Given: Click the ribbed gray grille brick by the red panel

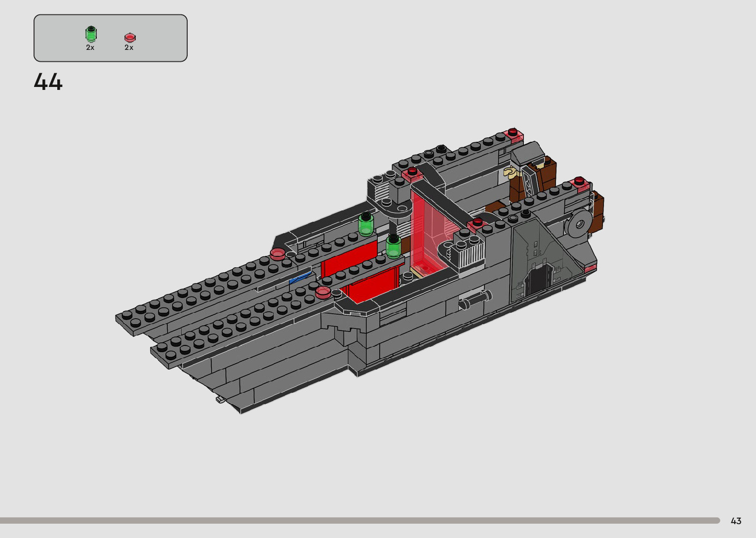Looking at the screenshot, I should pyautogui.click(x=469, y=257).
